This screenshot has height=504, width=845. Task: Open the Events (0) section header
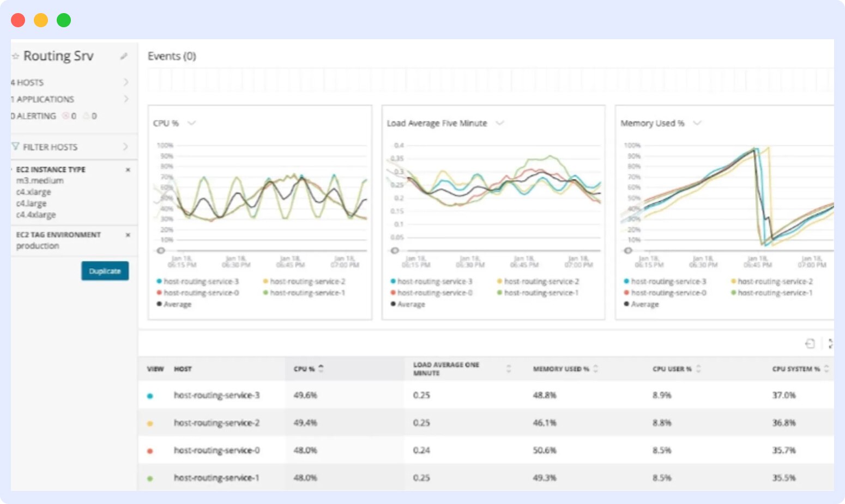172,56
